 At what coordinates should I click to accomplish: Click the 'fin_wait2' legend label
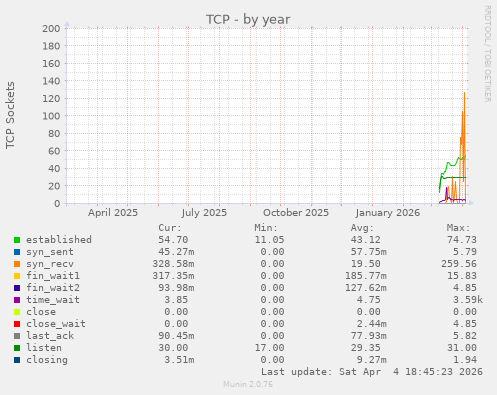[x=53, y=288]
